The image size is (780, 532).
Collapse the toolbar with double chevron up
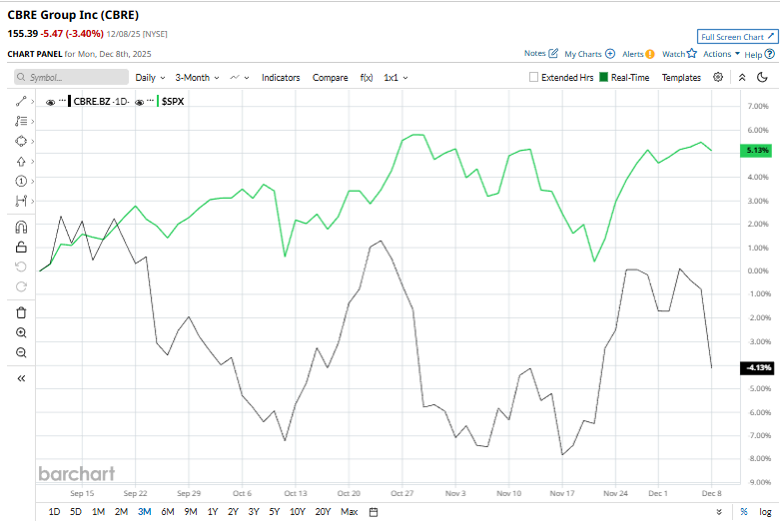pyautogui.click(x=742, y=77)
